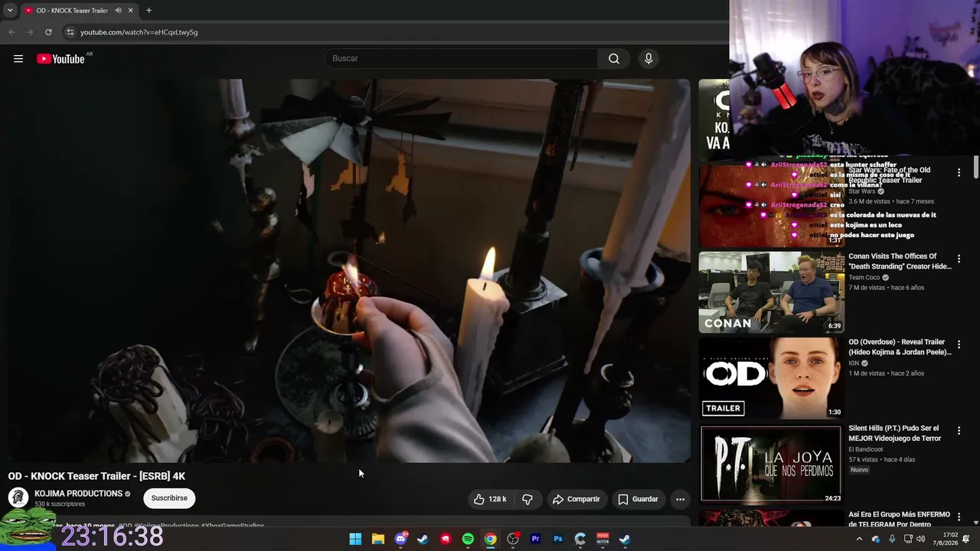Open File Explorer from taskbar

point(378,539)
